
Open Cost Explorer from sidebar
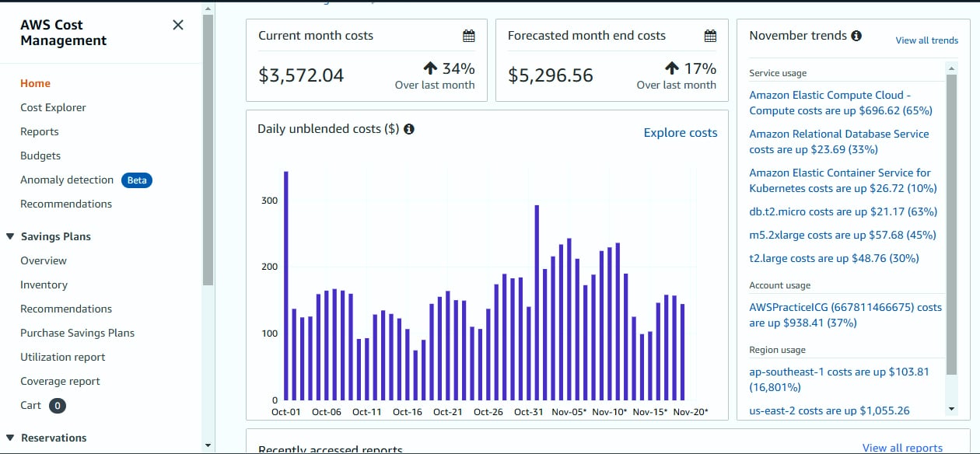click(53, 107)
